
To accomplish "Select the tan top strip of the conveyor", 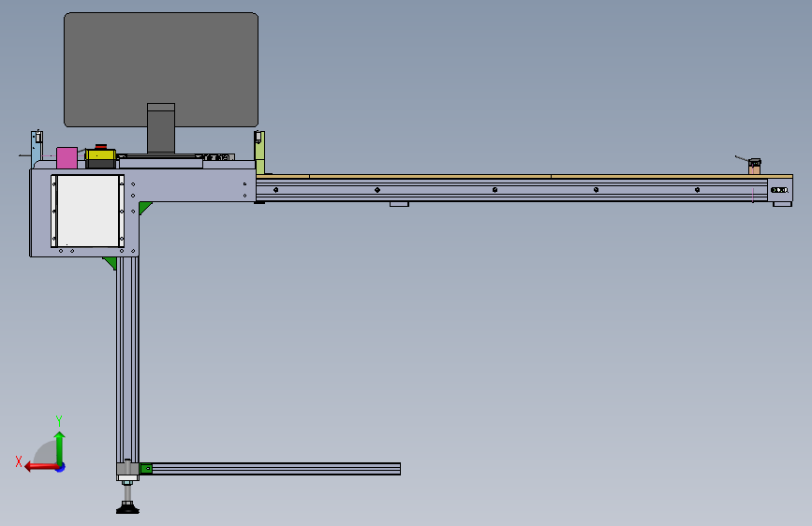I will tap(524, 177).
